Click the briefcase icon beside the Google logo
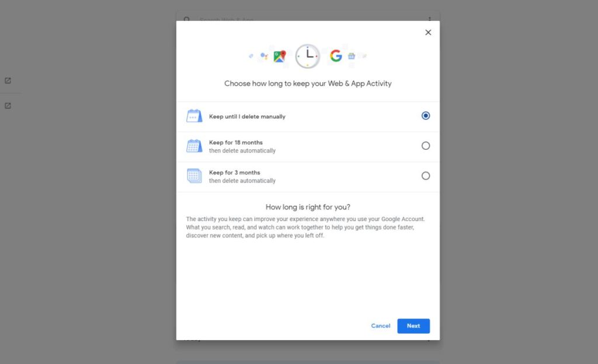This screenshot has width=598, height=364. click(x=352, y=56)
